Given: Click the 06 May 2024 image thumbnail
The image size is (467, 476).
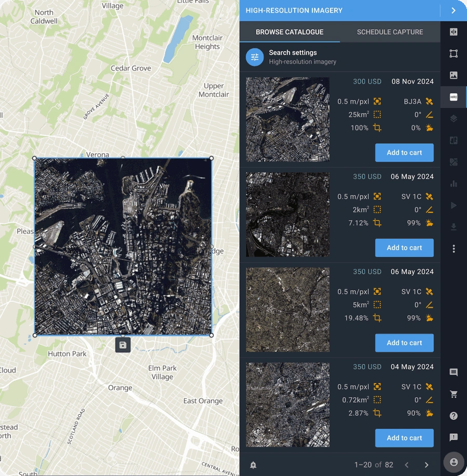Looking at the screenshot, I should (x=287, y=214).
